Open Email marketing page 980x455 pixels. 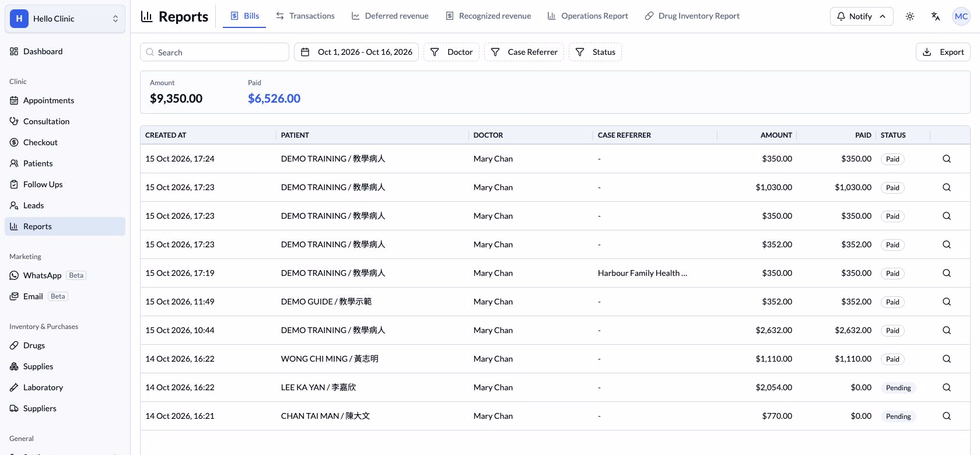(x=65, y=296)
